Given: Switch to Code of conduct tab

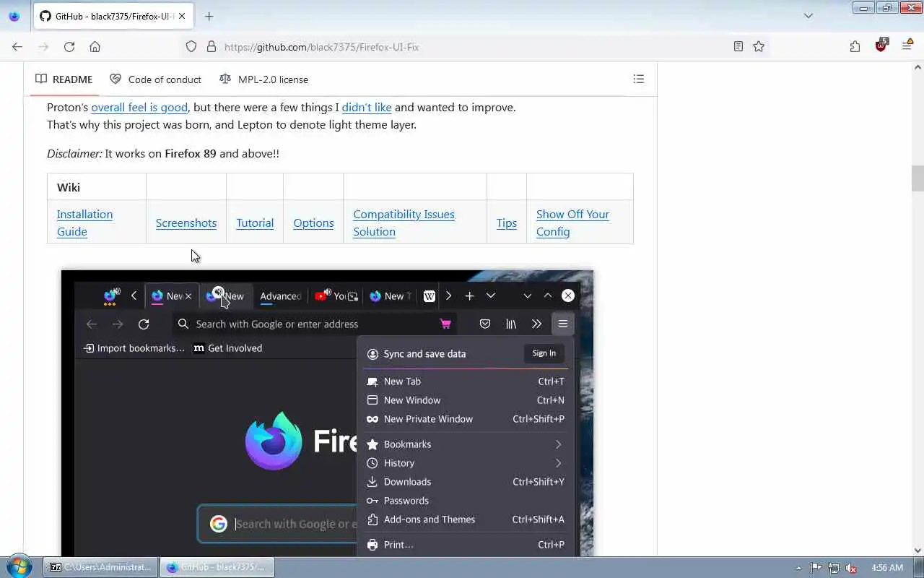Looking at the screenshot, I should coord(155,79).
